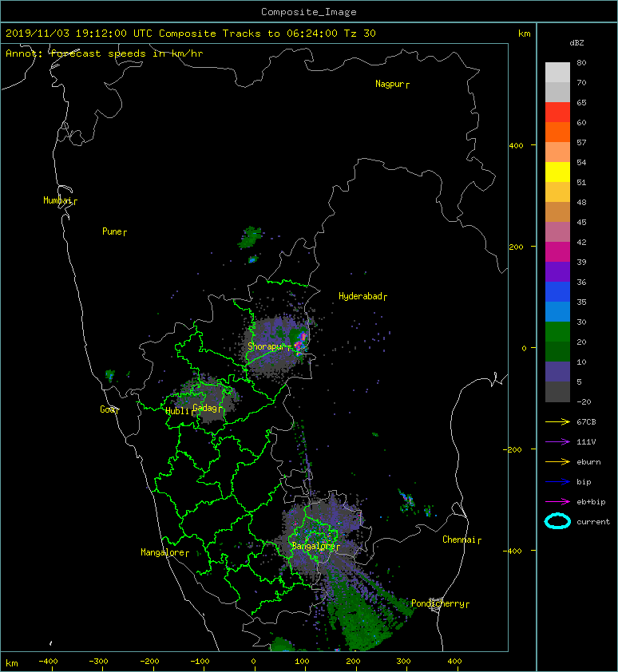The image size is (618, 672).
Task: Click the Composite_Image title
Action: point(309,12)
